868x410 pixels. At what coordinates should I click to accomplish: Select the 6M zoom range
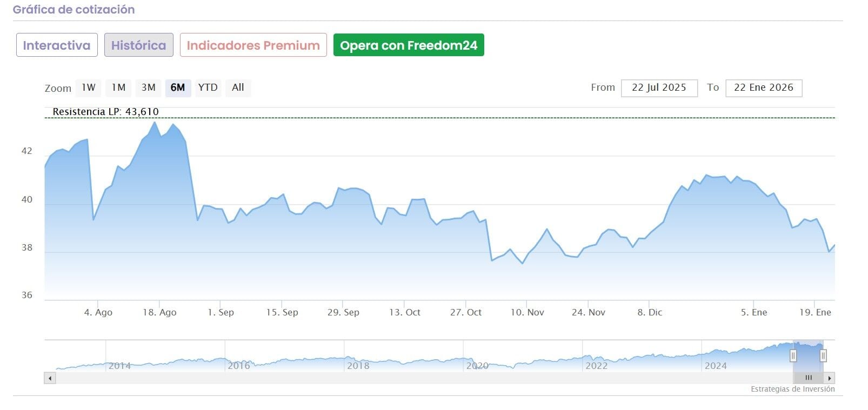[178, 88]
